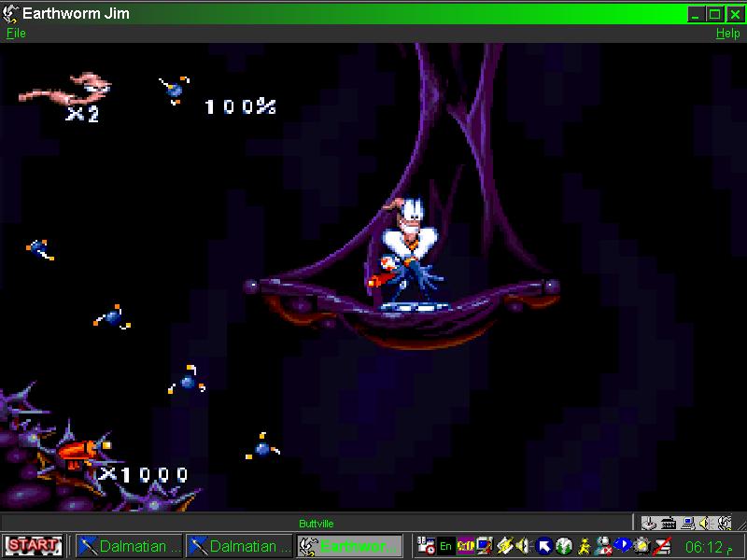The width and height of the screenshot is (747, 560).
Task: Open the gear-sun icon near the tray clock
Action: click(x=644, y=546)
